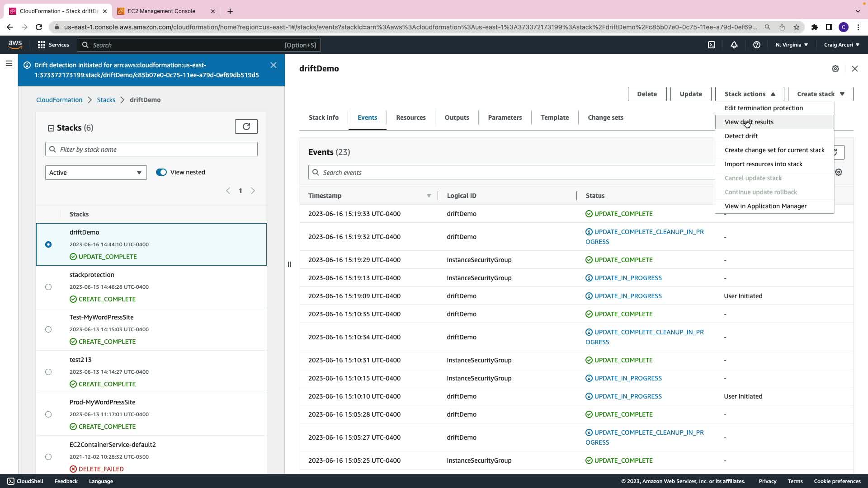Open the Active filter dropdown
The width and height of the screenshot is (868, 488).
click(96, 173)
